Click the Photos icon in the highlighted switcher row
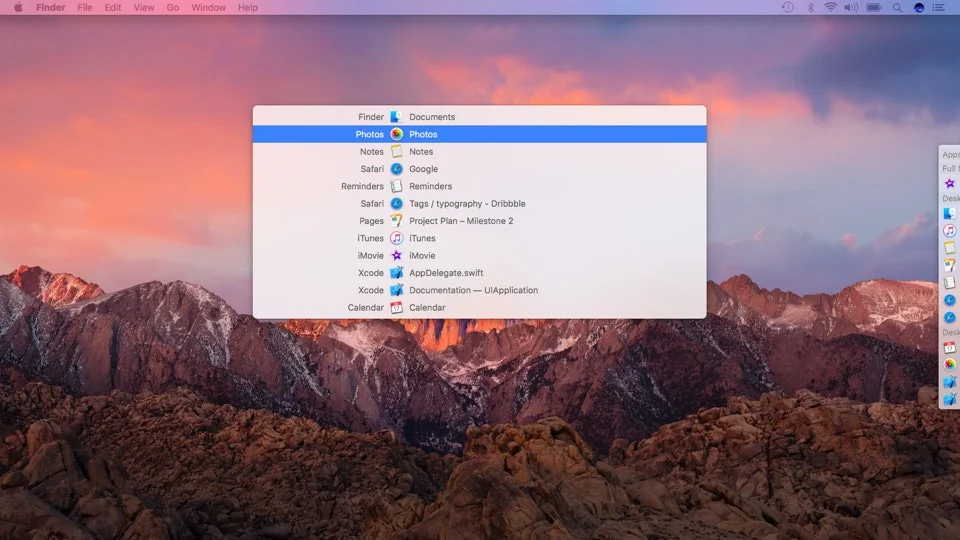Viewport: 960px width, 540px height. pyautogui.click(x=396, y=134)
